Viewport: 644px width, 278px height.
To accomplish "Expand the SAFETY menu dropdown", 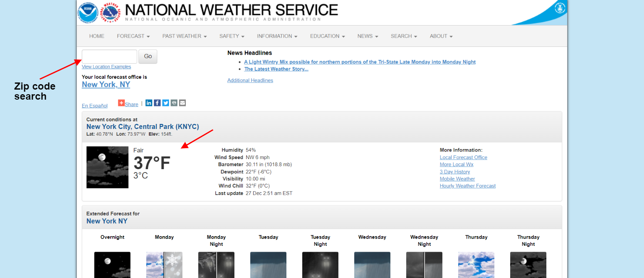I will click(x=231, y=36).
